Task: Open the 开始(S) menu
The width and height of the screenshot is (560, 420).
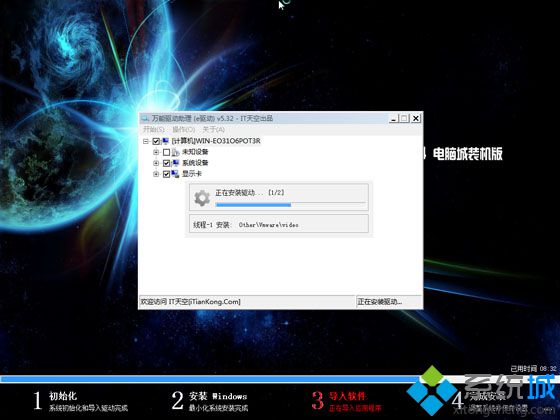Action: coord(154,129)
